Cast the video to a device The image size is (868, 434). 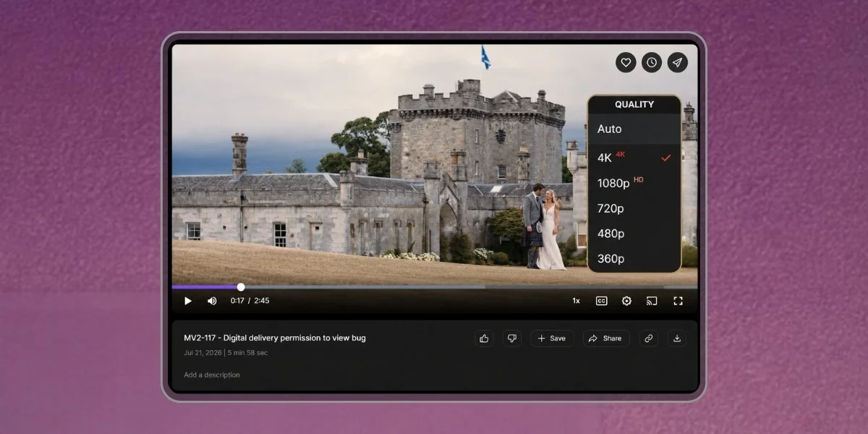point(652,301)
